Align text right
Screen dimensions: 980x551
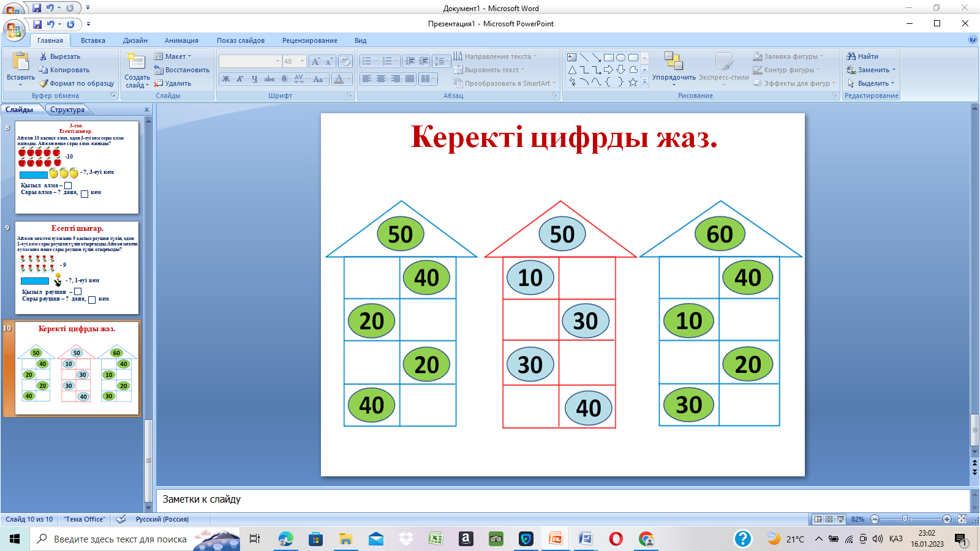pos(395,79)
